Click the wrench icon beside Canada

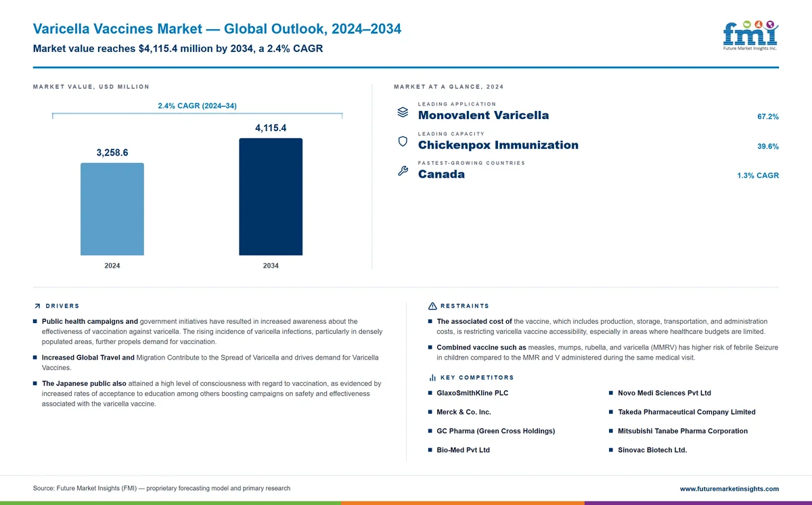(x=402, y=171)
